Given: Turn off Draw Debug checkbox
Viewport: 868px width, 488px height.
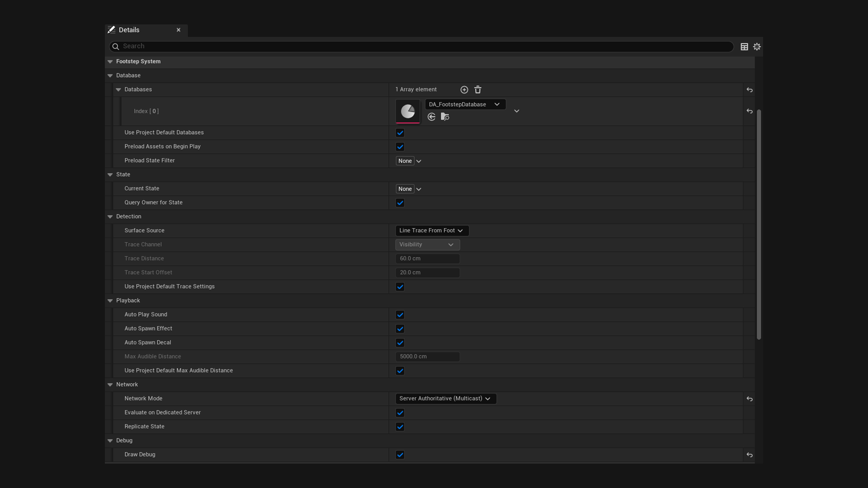Looking at the screenshot, I should tap(400, 455).
